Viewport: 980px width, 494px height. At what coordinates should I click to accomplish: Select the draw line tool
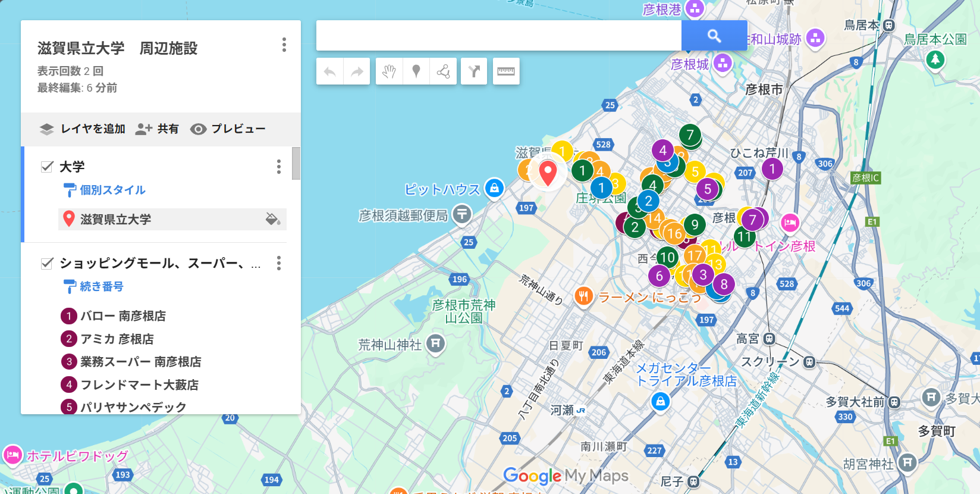pos(443,71)
